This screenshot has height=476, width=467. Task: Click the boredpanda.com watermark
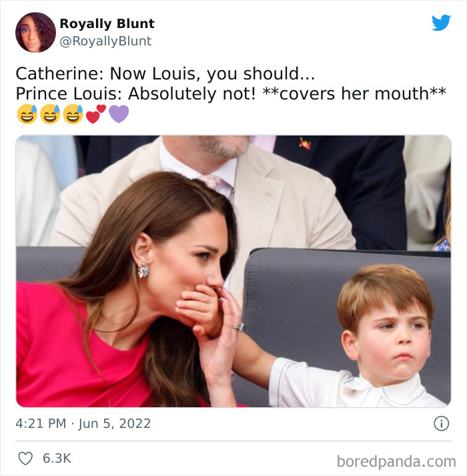396,461
